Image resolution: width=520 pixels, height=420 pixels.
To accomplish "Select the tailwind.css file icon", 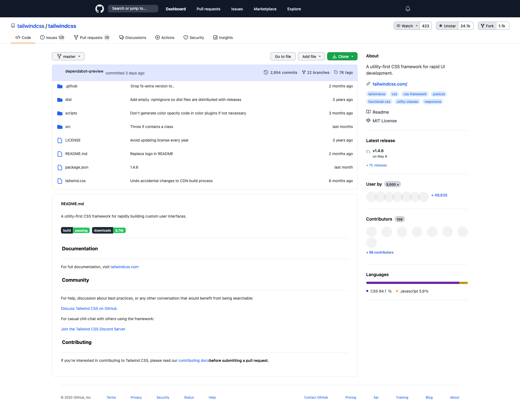I will coord(60,181).
